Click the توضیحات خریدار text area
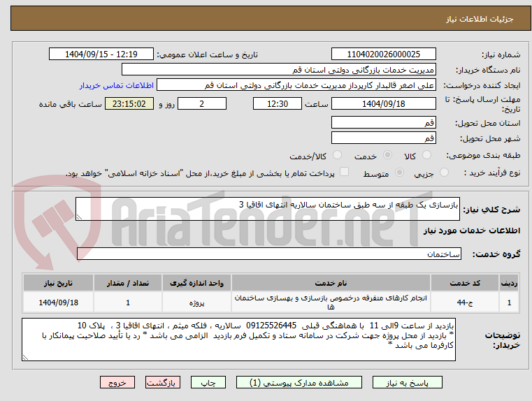 click(239, 340)
